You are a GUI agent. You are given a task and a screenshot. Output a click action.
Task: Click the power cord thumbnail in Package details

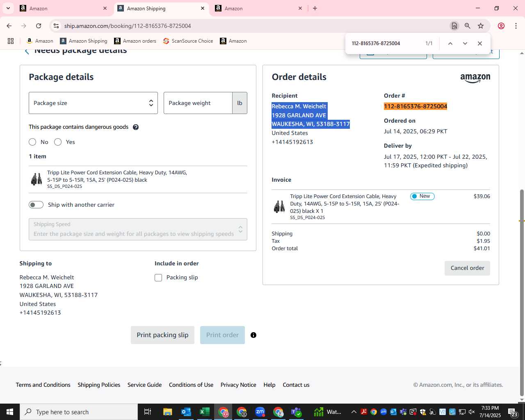[x=37, y=179]
